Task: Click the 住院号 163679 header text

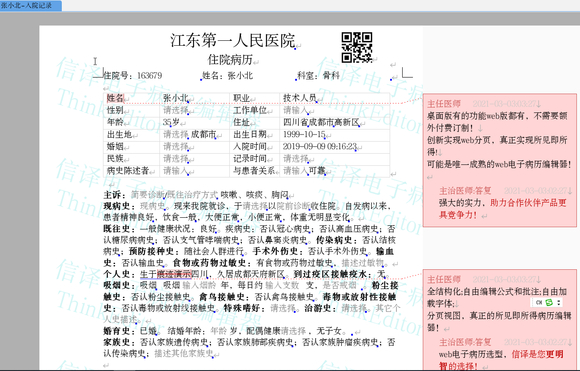Action: (x=132, y=76)
